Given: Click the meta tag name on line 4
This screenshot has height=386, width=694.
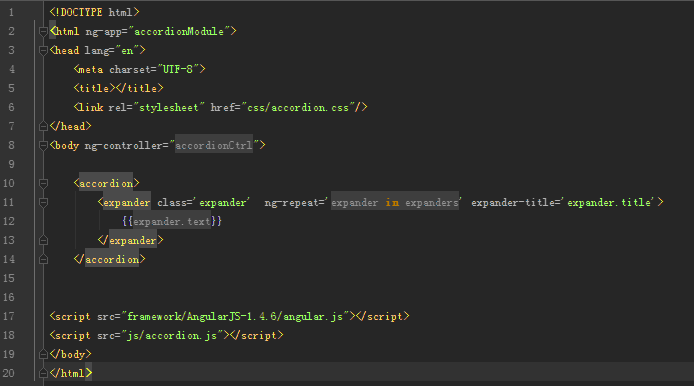Looking at the screenshot, I should [x=91, y=69].
